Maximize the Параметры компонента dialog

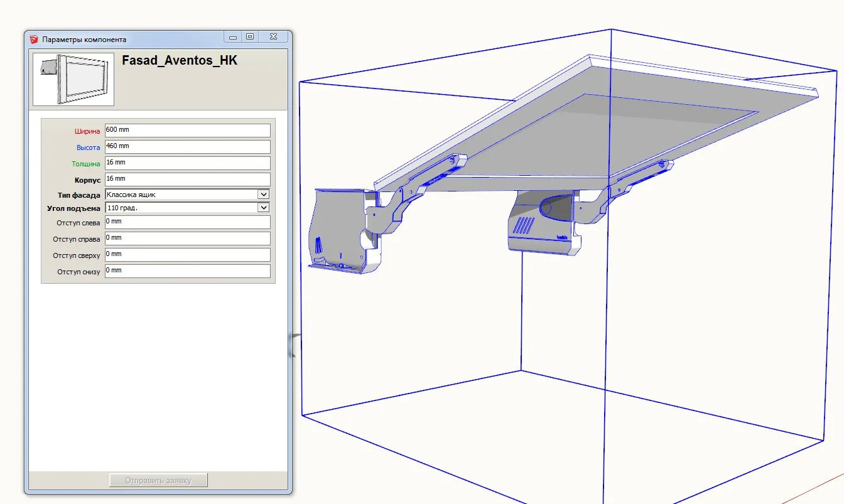coord(250,37)
